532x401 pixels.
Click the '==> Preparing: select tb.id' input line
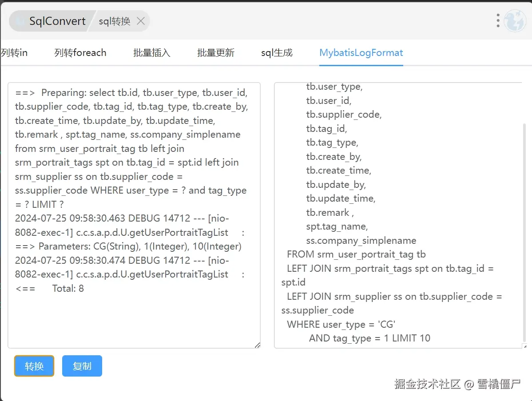[x=131, y=93]
